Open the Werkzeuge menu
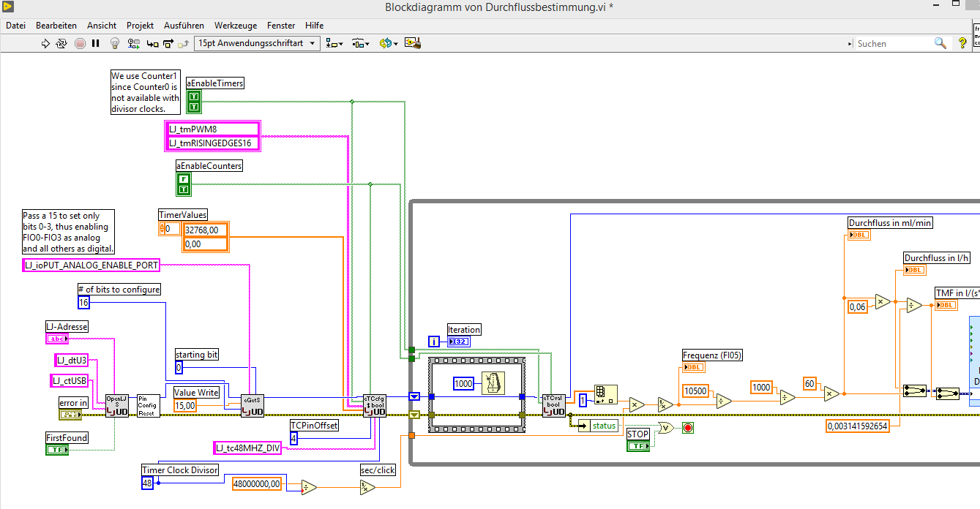Image resolution: width=980 pixels, height=509 pixels. (x=236, y=26)
